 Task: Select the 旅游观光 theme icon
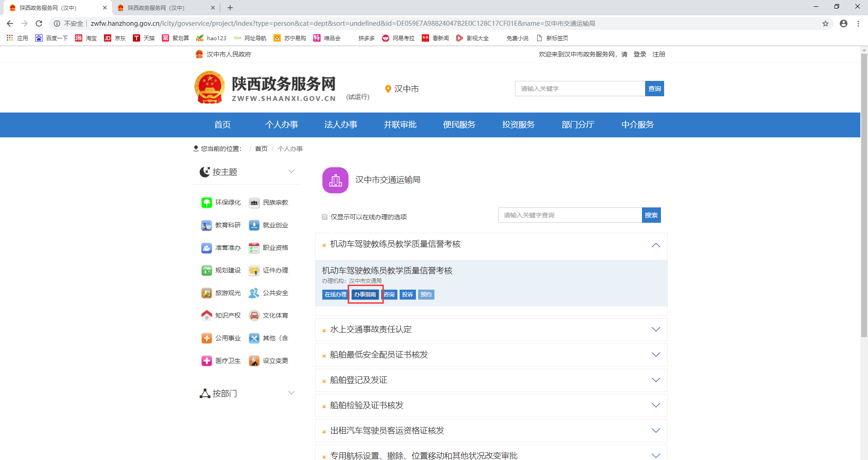[207, 293]
